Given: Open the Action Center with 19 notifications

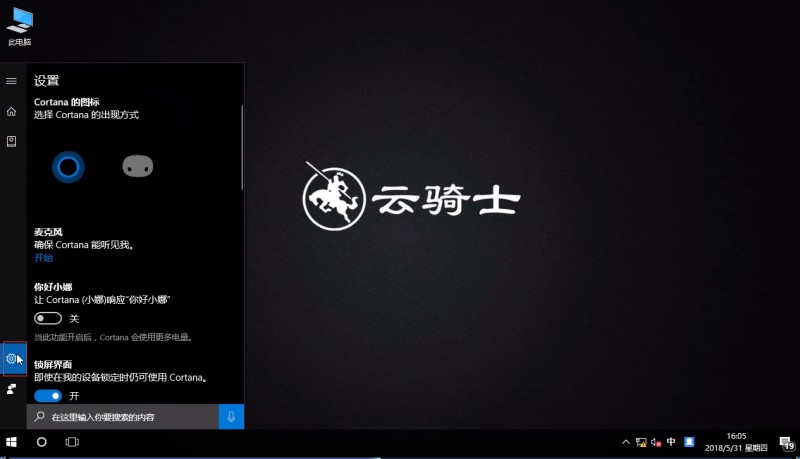Looking at the screenshot, I should pos(787,444).
